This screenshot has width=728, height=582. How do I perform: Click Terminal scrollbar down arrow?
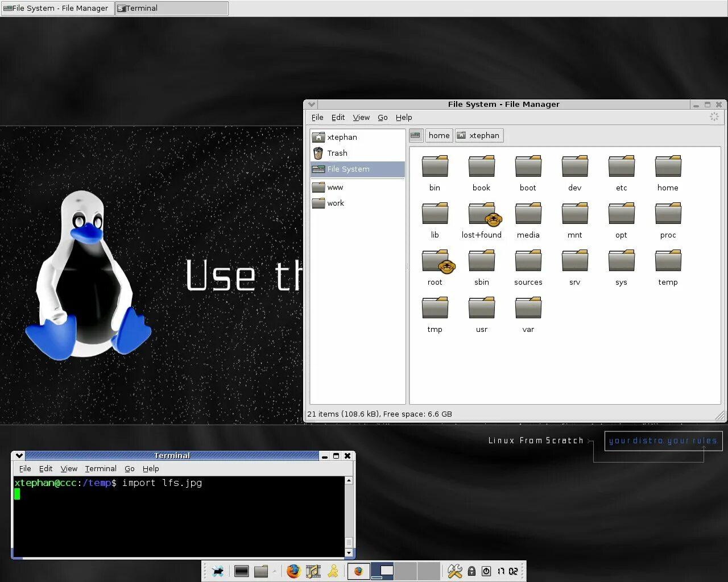[349, 552]
